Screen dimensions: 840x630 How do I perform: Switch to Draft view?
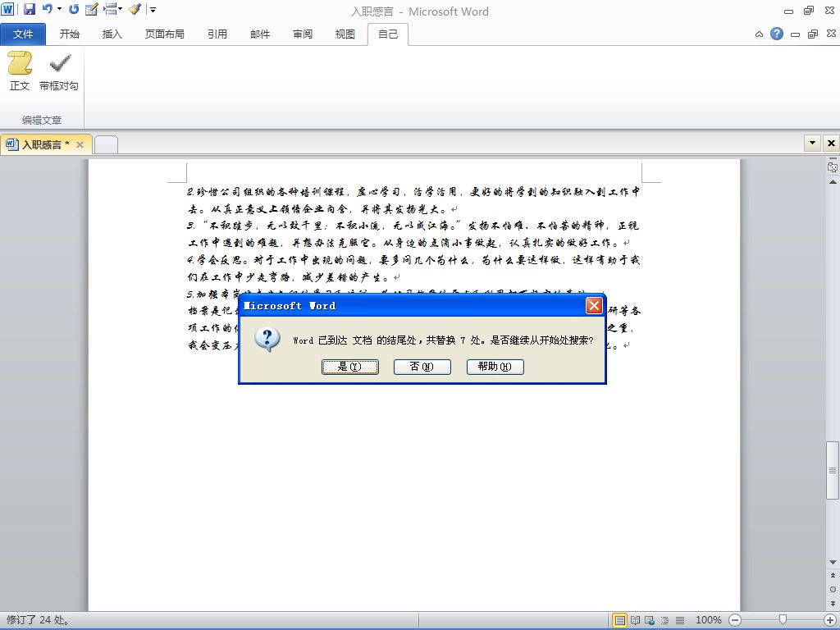click(680, 620)
